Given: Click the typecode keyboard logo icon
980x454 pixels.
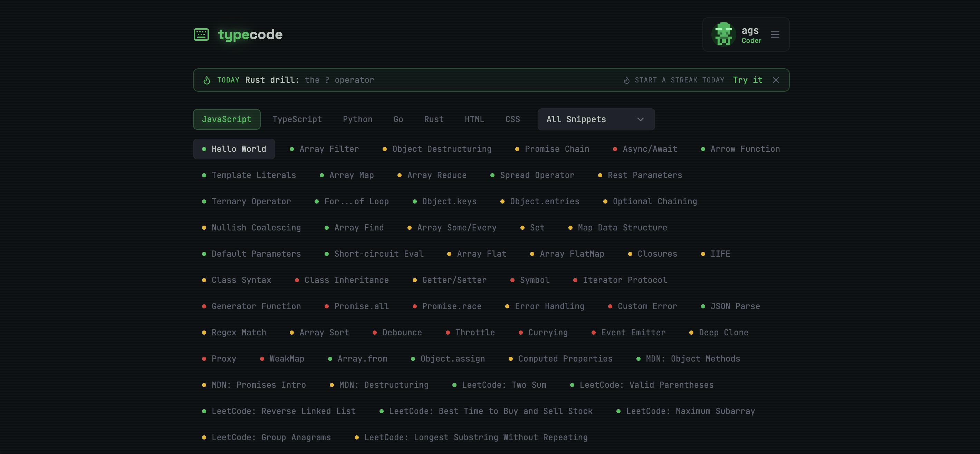Looking at the screenshot, I should (201, 34).
